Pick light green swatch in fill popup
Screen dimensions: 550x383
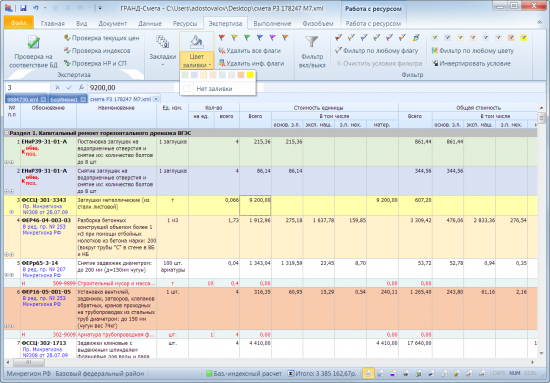(x=185, y=75)
